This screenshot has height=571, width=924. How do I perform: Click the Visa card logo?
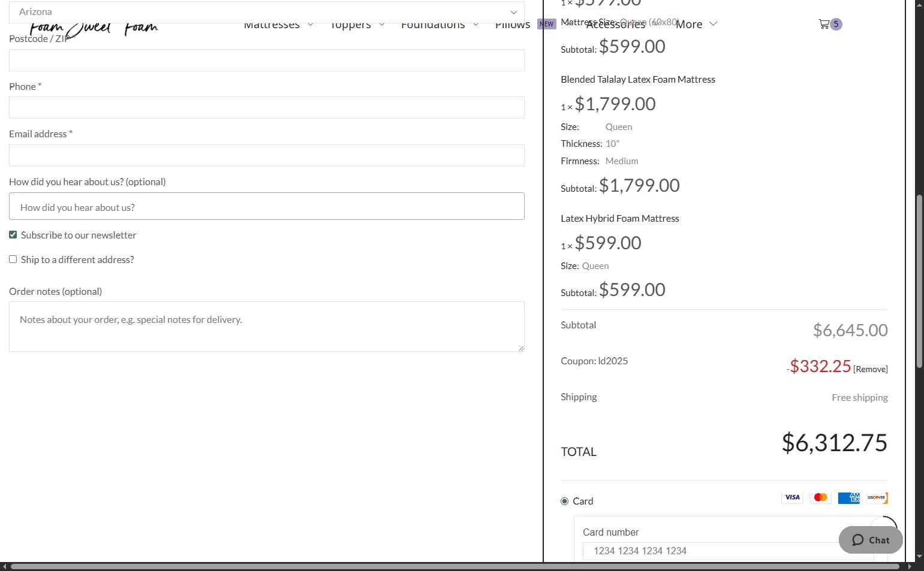(792, 497)
